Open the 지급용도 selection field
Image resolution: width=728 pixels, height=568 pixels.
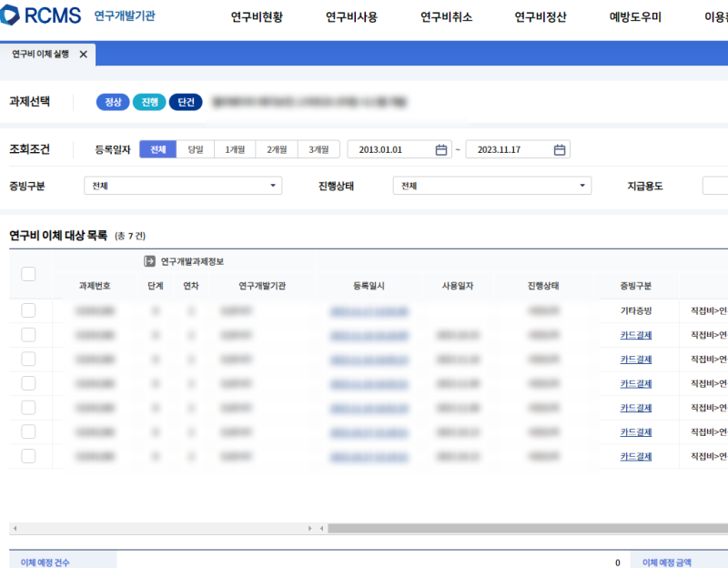(x=714, y=185)
